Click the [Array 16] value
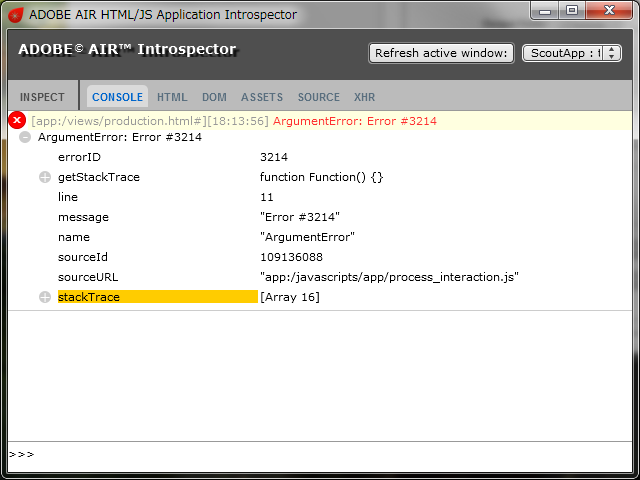 (x=290, y=297)
